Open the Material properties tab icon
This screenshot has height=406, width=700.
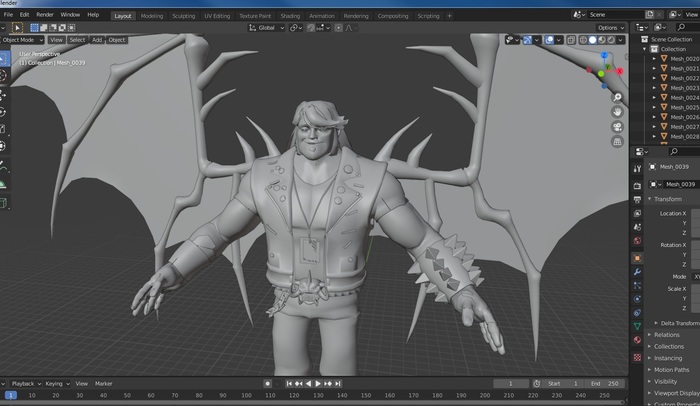(637, 340)
